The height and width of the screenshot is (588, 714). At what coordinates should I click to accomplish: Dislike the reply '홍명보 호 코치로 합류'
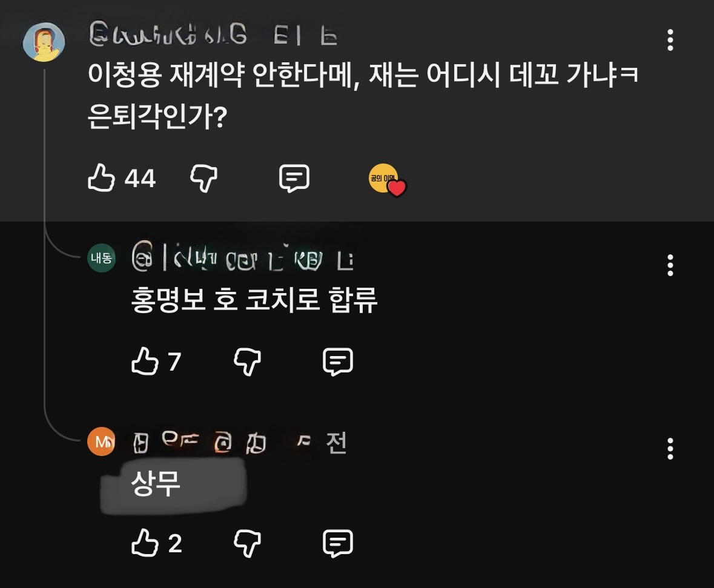tap(247, 362)
